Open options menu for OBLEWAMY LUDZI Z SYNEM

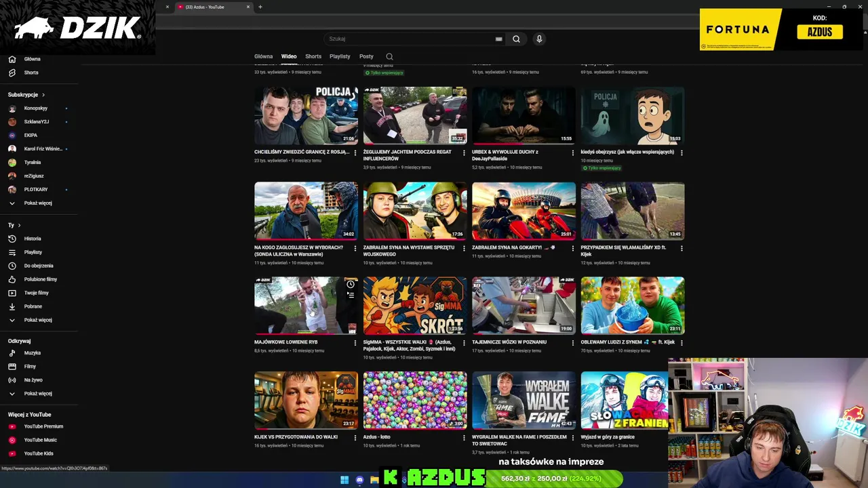(682, 343)
